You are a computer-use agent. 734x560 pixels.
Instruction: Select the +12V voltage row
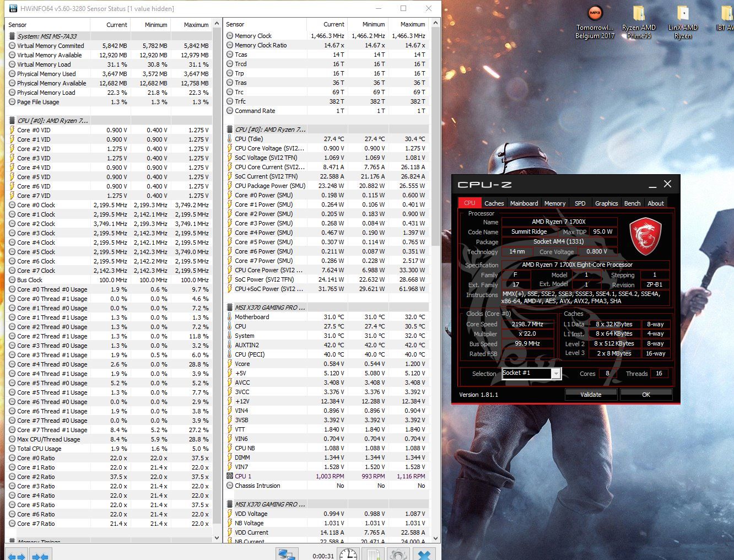coord(326,401)
